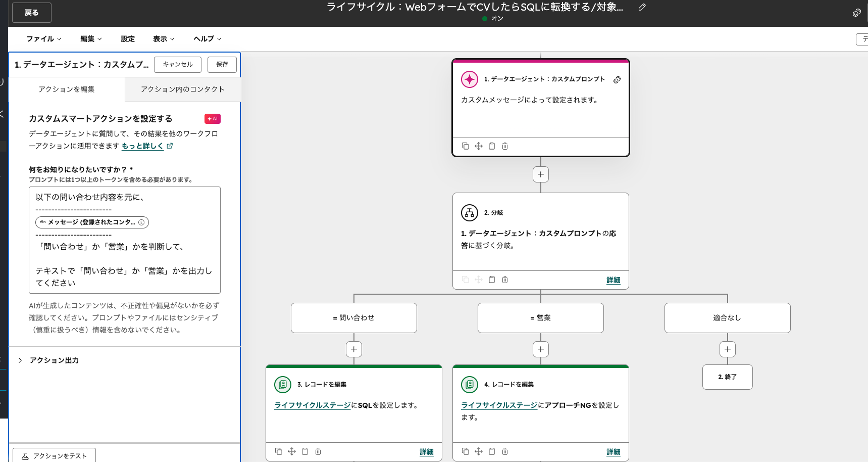Click the info icon on メッセージ token
Viewport: 868px width, 462px height.
pos(141,222)
